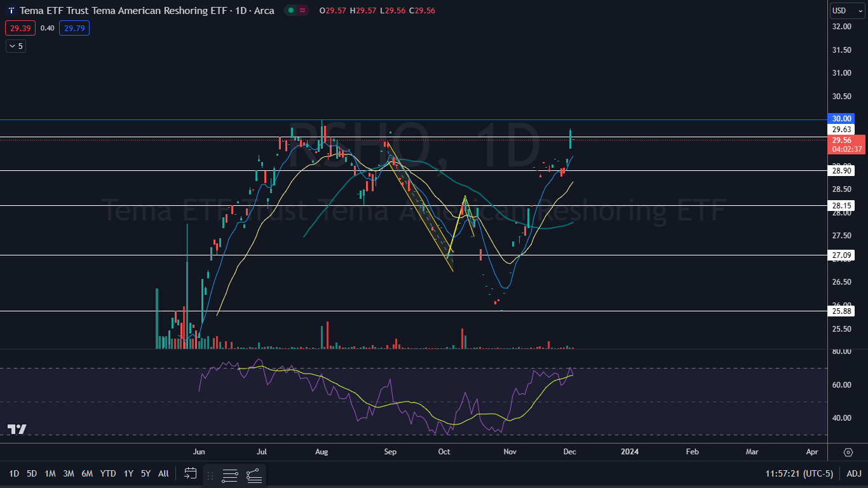Click the Aug label on time axis

click(322, 452)
